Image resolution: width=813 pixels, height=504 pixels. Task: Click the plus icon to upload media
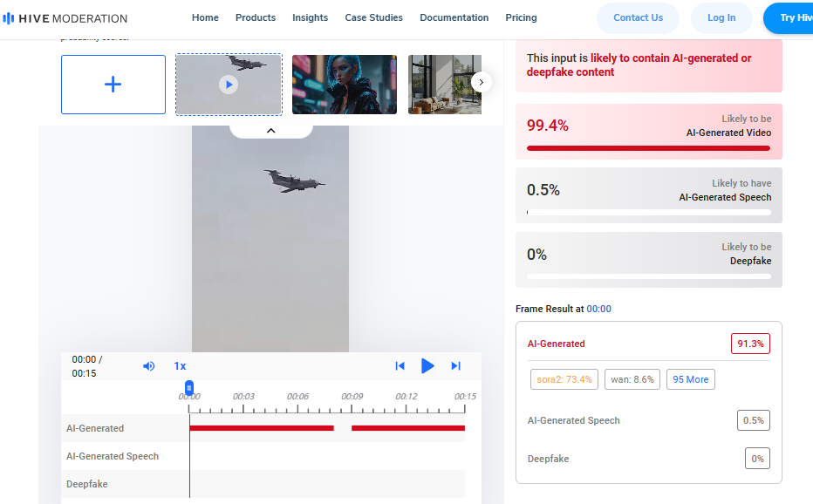(x=113, y=85)
